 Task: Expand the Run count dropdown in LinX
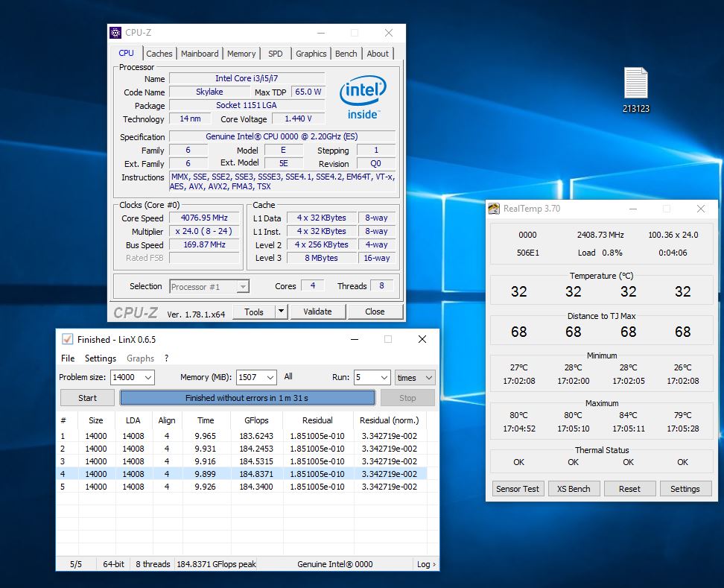(384, 377)
